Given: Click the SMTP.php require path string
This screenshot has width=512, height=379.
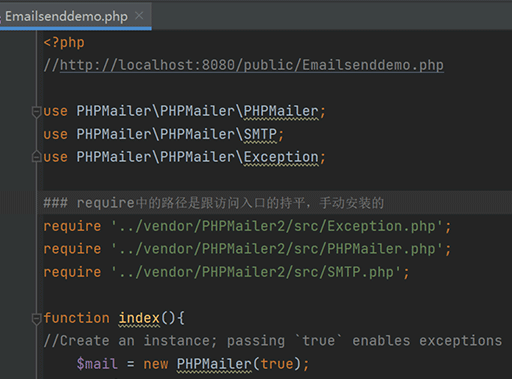Looking at the screenshot, I should (x=256, y=272).
